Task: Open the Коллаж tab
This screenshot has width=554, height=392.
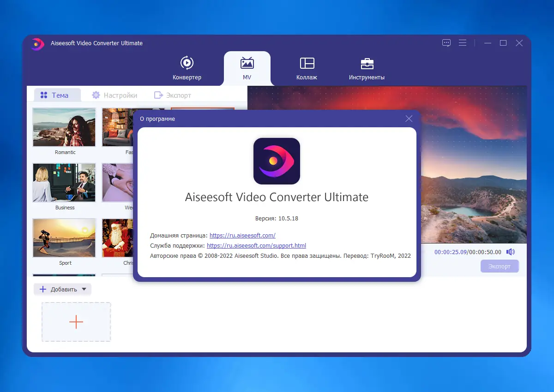Action: pyautogui.click(x=307, y=68)
